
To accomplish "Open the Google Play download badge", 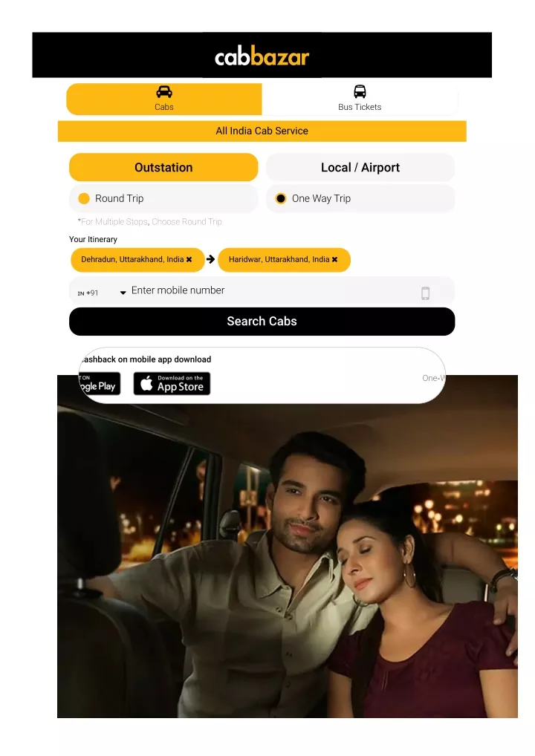I will click(x=100, y=384).
